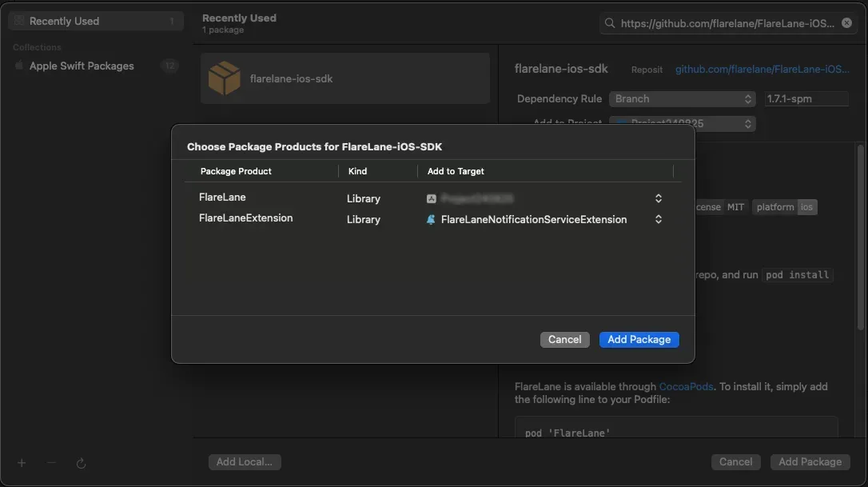This screenshot has width=868, height=487.
Task: Click the Recently Used sidebar icon
Action: pyautogui.click(x=19, y=21)
